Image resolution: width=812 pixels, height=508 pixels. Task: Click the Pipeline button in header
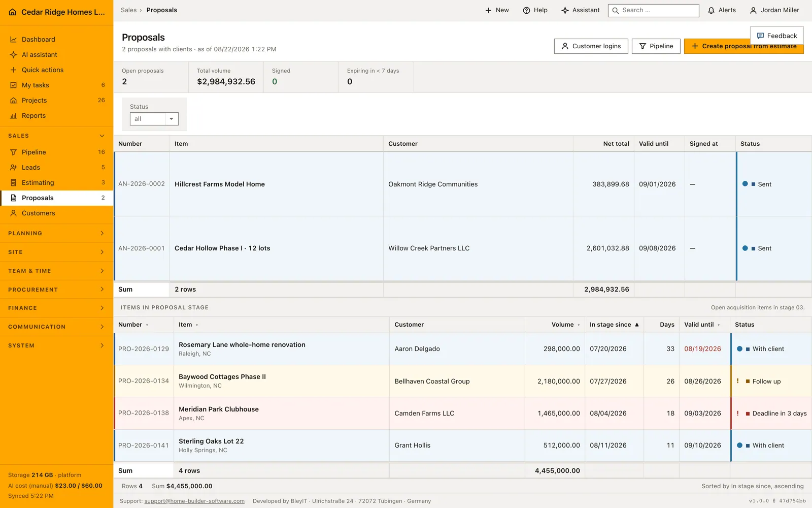pyautogui.click(x=656, y=46)
